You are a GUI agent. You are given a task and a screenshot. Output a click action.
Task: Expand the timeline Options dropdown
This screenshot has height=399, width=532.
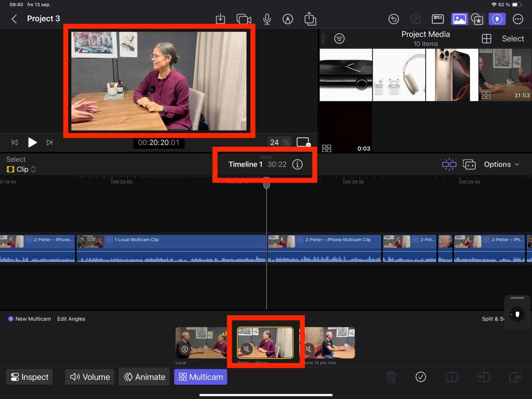coord(501,164)
